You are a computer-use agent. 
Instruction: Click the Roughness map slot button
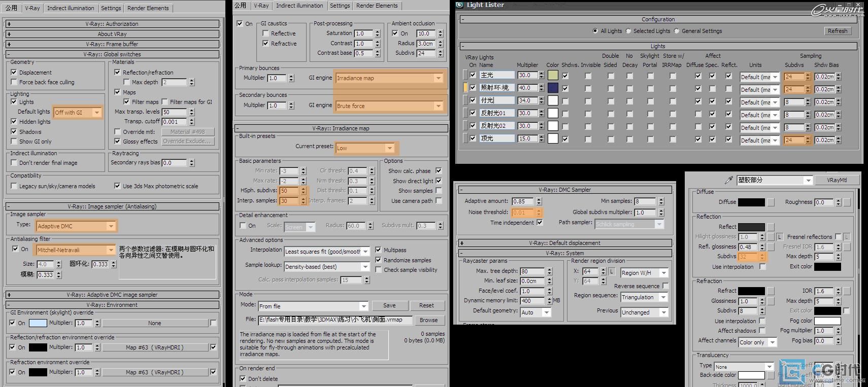[x=847, y=202]
